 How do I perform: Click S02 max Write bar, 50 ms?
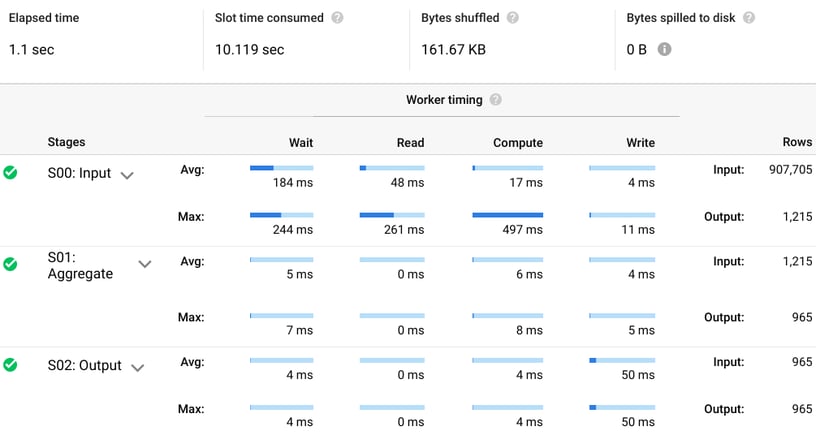[622, 407]
